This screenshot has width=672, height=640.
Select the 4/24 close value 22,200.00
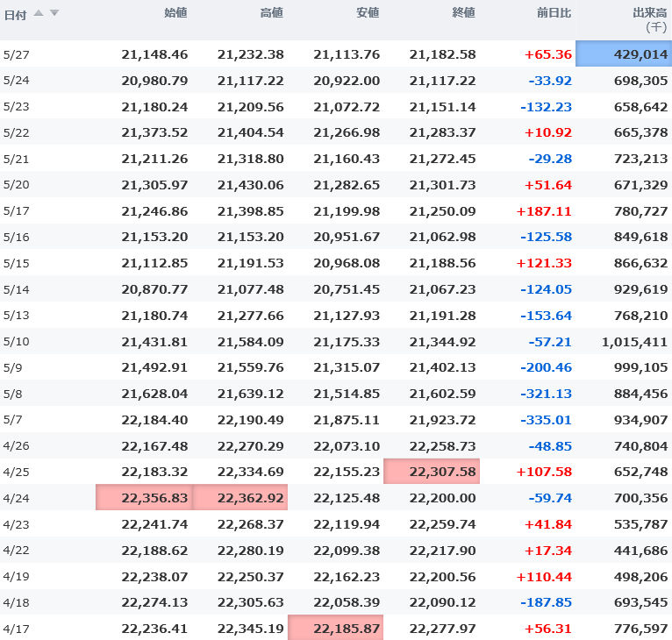coord(443,498)
